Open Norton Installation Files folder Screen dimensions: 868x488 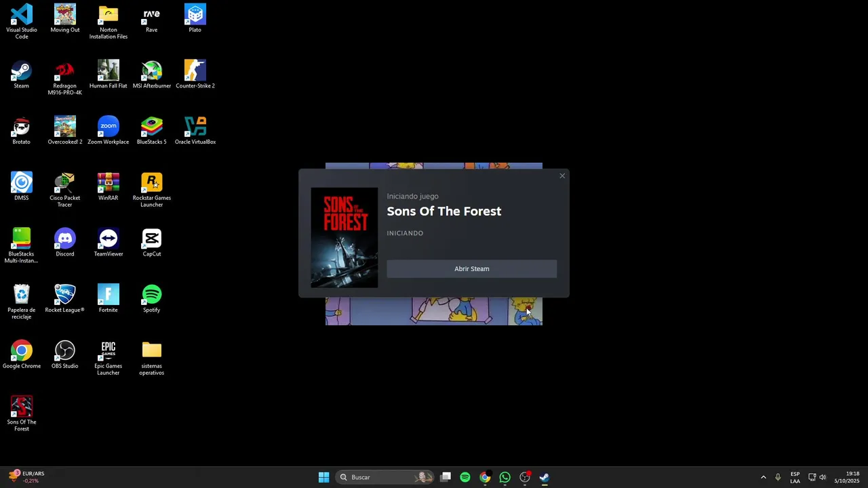(x=108, y=21)
